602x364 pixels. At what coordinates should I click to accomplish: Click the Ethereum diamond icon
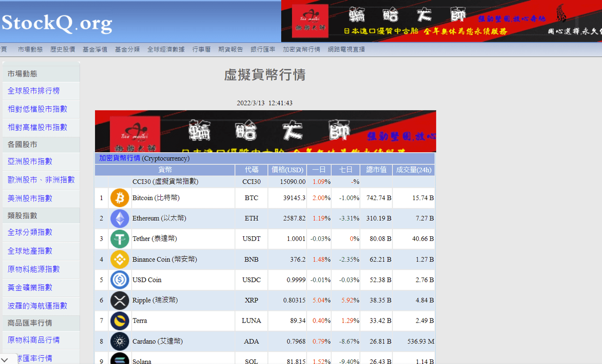coord(119,218)
